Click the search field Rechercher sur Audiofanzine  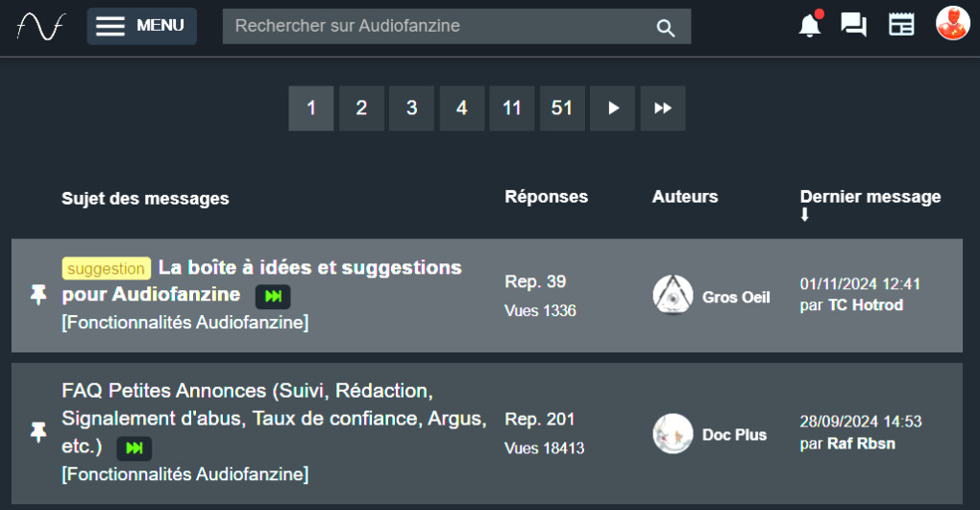coord(437,26)
